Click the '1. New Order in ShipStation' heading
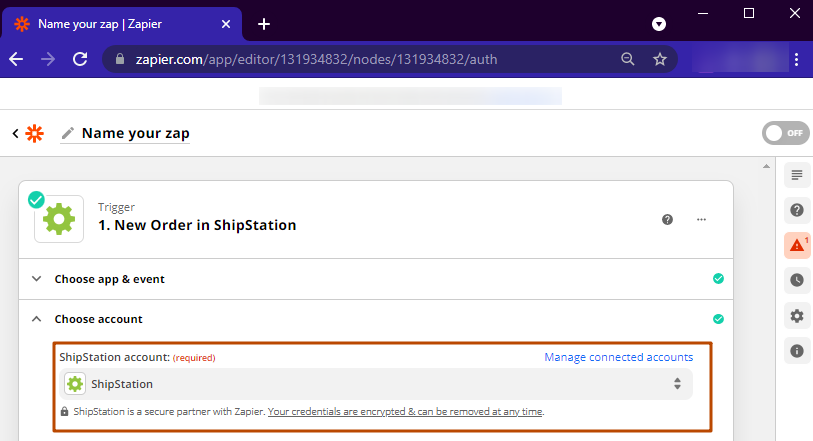Image resolution: width=813 pixels, height=441 pixels. [x=198, y=225]
